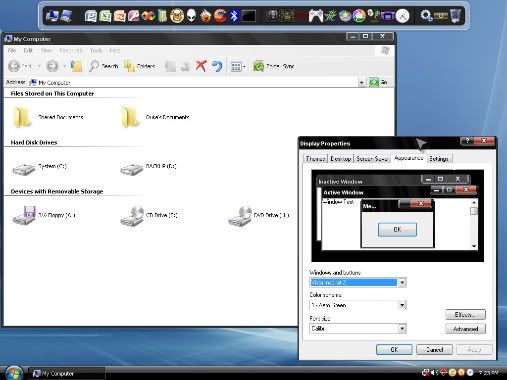The image size is (507, 380).
Task: Select the second hard disk drive icon
Action: (x=131, y=169)
